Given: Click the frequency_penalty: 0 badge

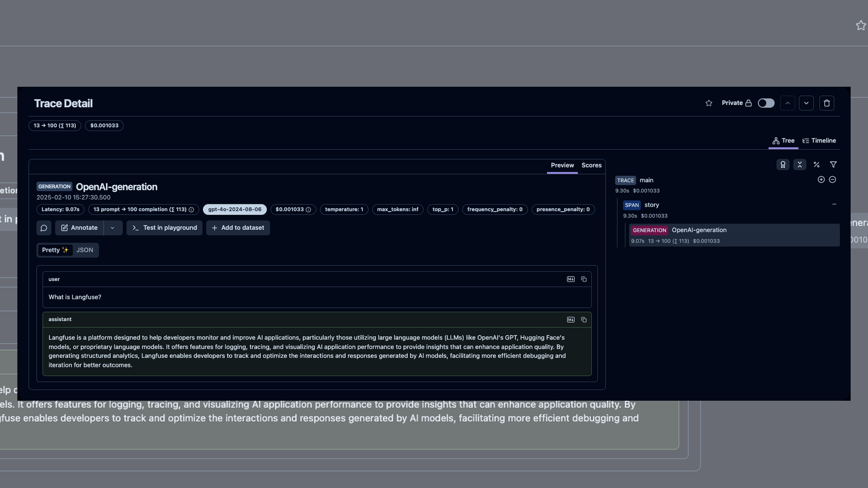Looking at the screenshot, I should click(x=495, y=209).
